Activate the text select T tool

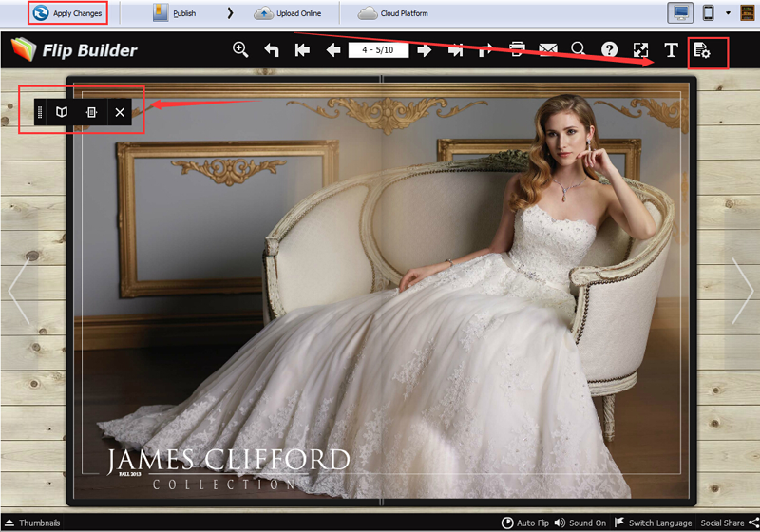672,49
